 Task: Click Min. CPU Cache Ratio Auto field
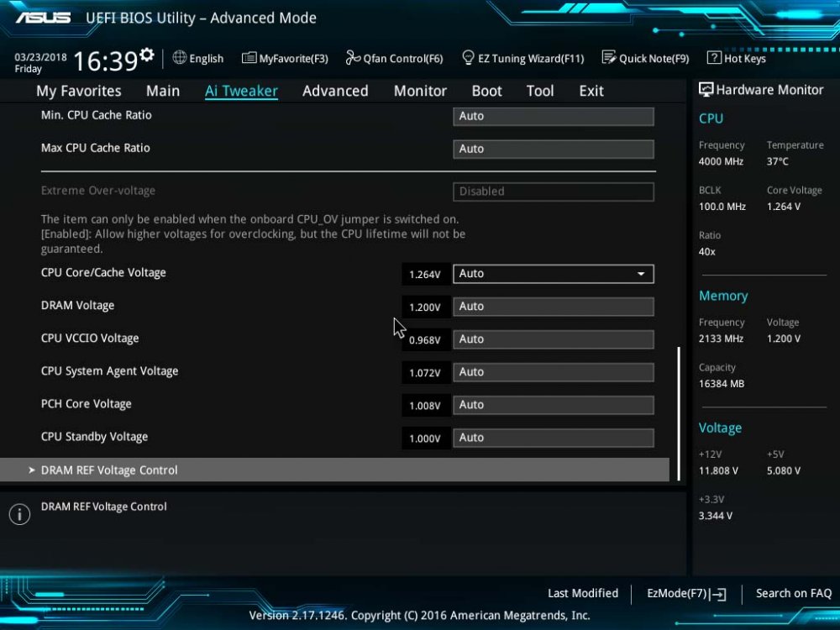click(554, 116)
